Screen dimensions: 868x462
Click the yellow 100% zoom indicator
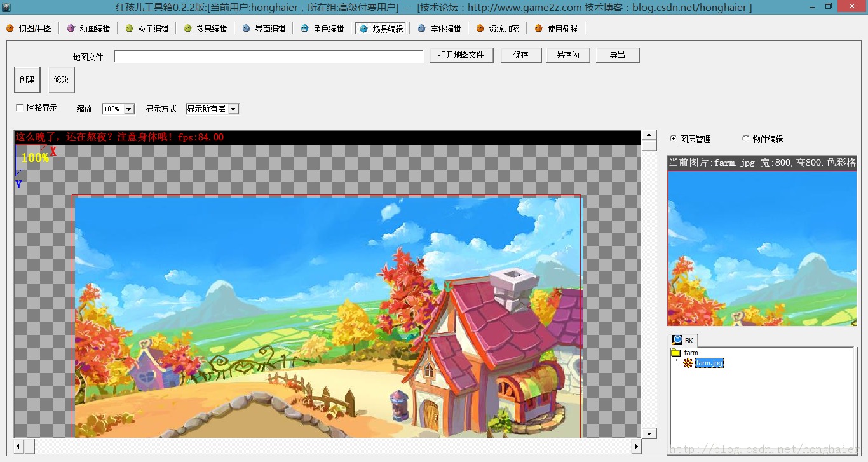click(x=35, y=158)
